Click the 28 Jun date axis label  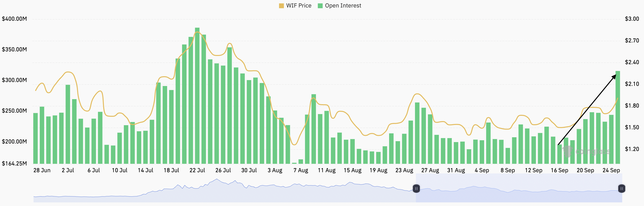(42, 170)
